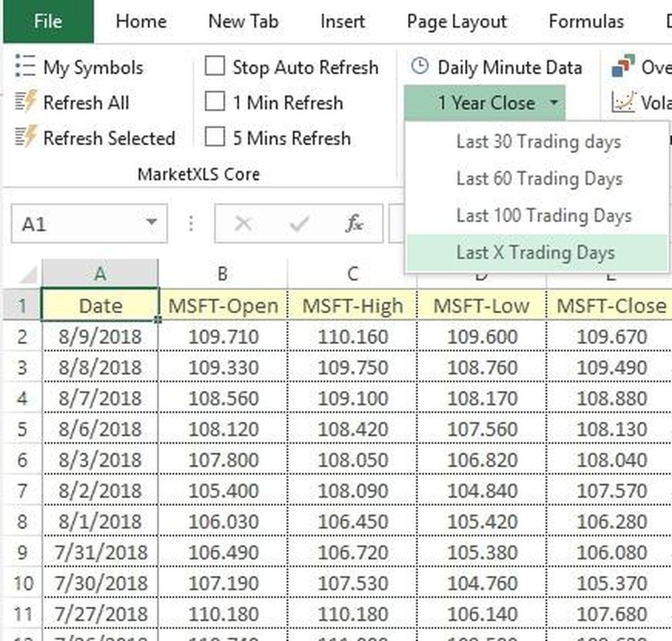Tick the 5 Mins Refresh checkbox
This screenshot has width=672, height=641.
(215, 137)
